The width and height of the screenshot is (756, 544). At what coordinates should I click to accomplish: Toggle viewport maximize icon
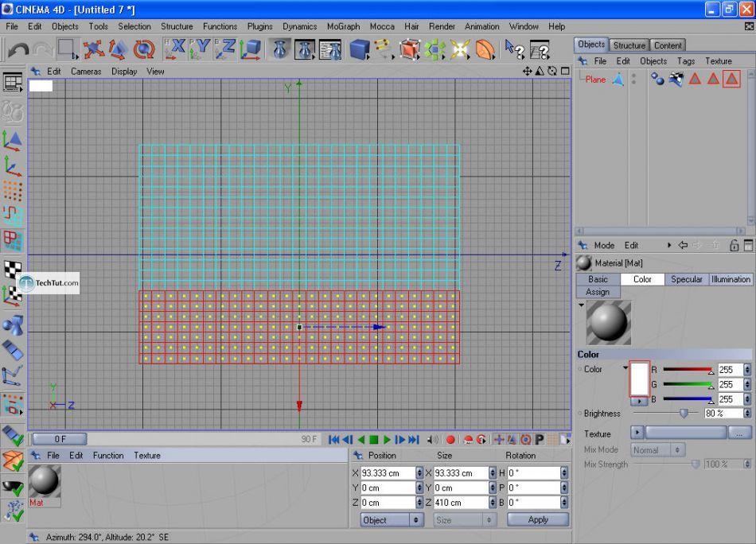point(565,72)
